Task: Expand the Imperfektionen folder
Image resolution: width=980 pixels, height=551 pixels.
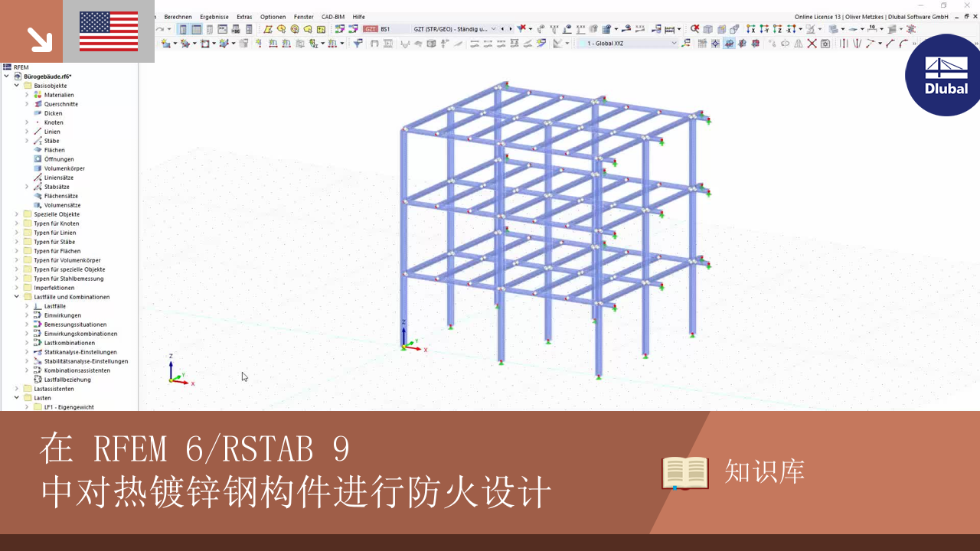Action: pyautogui.click(x=17, y=288)
